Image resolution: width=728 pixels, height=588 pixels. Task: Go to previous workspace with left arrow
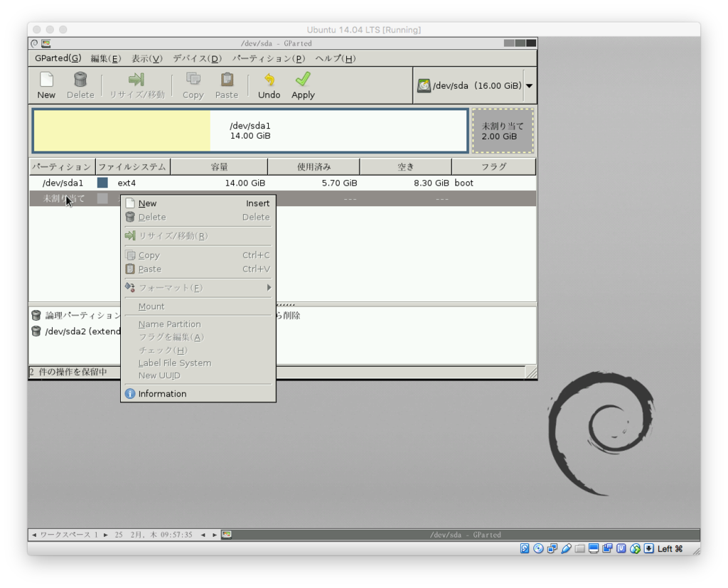(34, 535)
